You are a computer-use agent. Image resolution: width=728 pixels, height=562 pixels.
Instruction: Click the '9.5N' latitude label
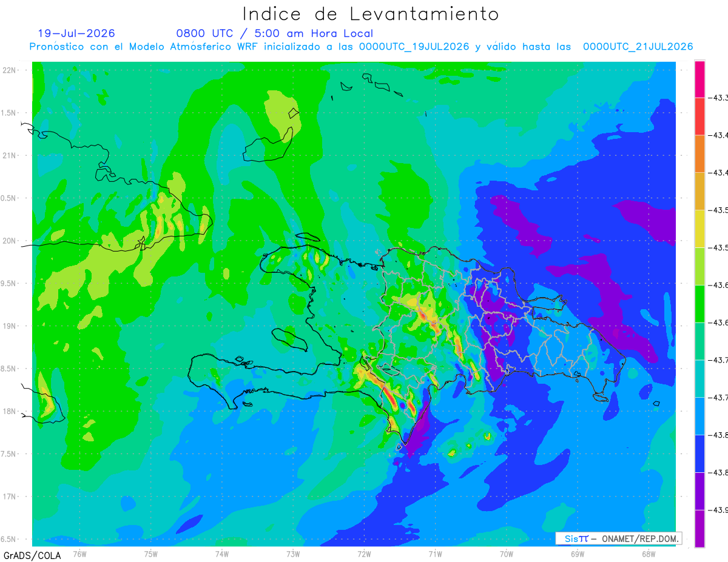pos(8,284)
